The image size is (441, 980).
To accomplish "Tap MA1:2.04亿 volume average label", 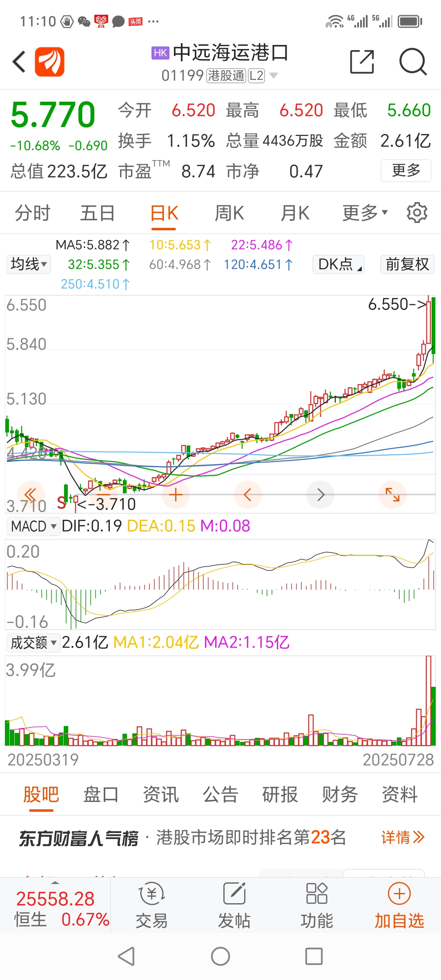I will point(156,642).
